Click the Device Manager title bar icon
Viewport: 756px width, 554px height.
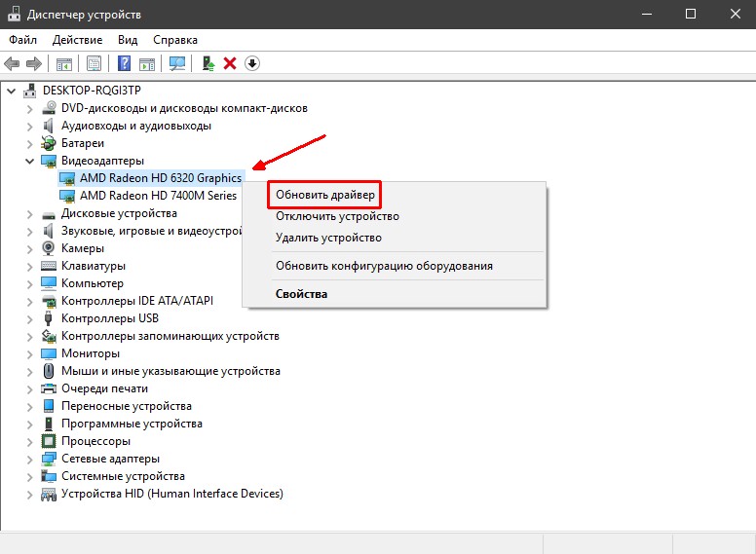pyautogui.click(x=14, y=15)
